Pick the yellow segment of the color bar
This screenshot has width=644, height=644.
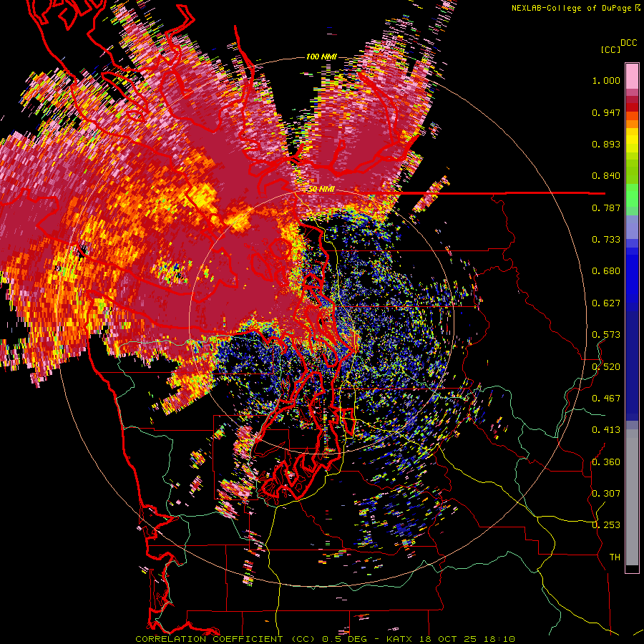(632, 140)
